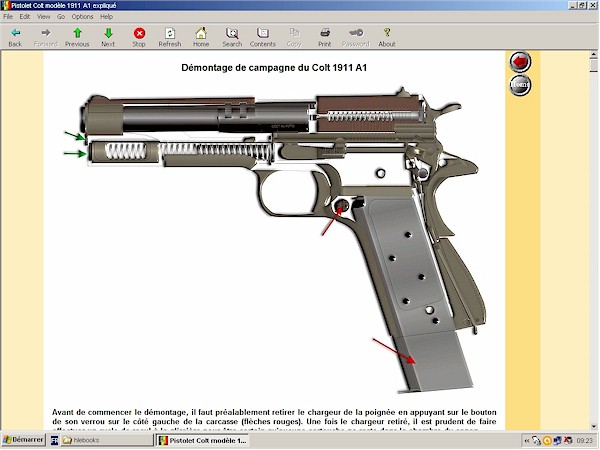Image resolution: width=600 pixels, height=450 pixels.
Task: Switch to hlebooks taskbar window
Action: (x=106, y=440)
